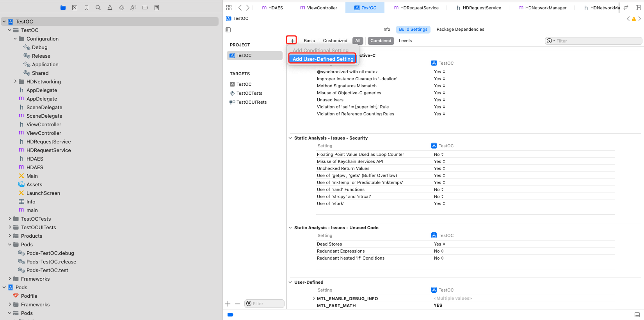Change Unused Ivars Yes popup value
The width and height of the screenshot is (644, 320).
click(439, 100)
